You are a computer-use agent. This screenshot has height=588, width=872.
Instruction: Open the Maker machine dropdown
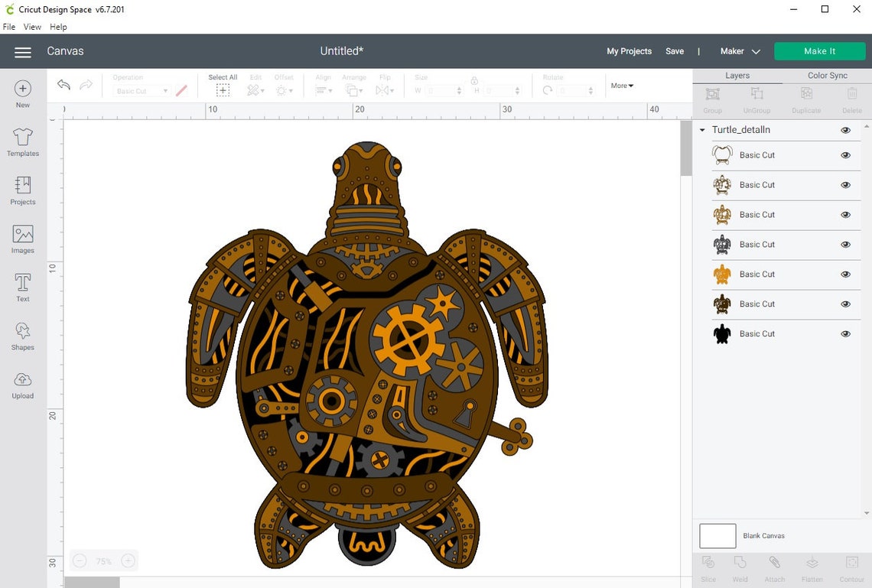click(x=740, y=51)
